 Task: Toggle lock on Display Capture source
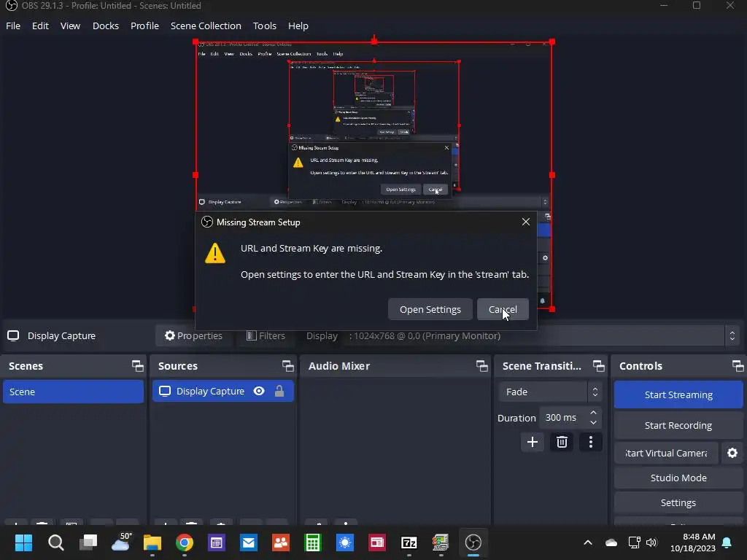pyautogui.click(x=279, y=391)
